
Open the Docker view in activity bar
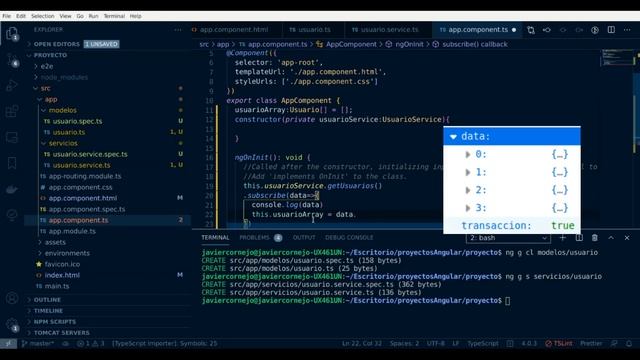[12, 189]
